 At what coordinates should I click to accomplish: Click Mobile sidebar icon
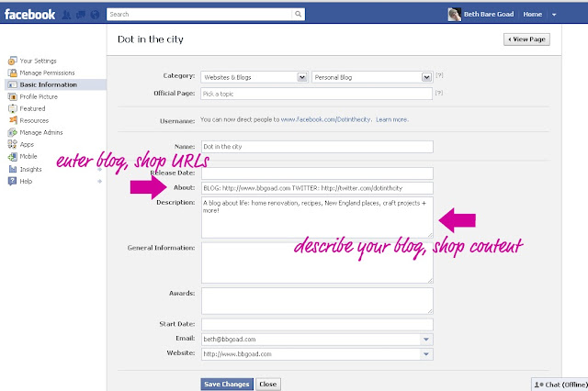click(12, 157)
